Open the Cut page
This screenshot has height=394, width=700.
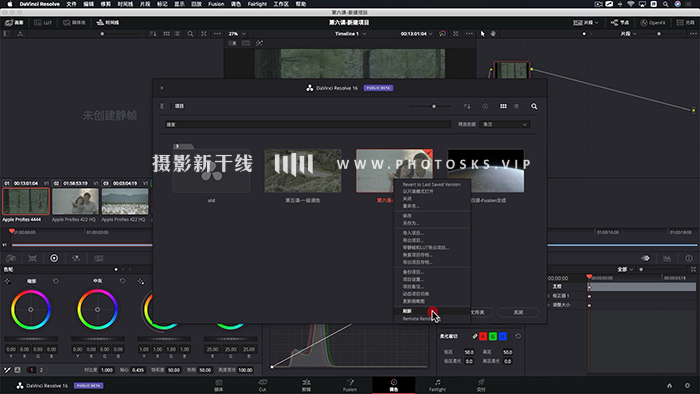[x=262, y=385]
